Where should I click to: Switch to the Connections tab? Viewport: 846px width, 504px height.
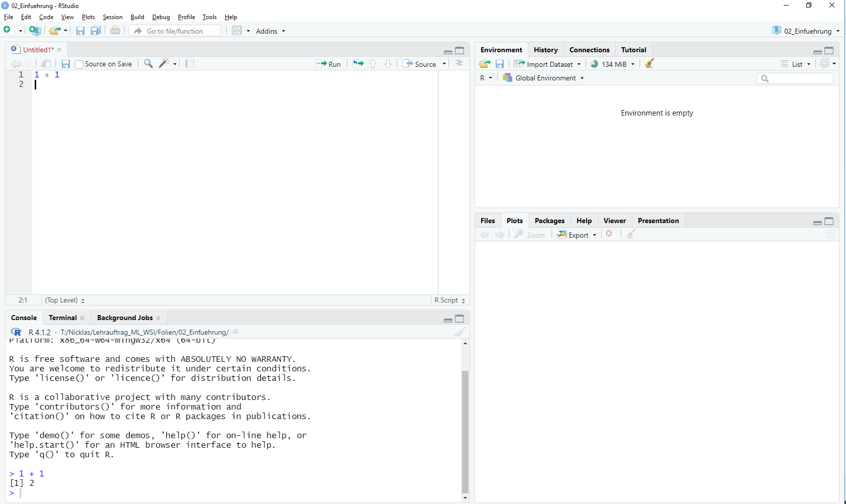click(x=589, y=50)
